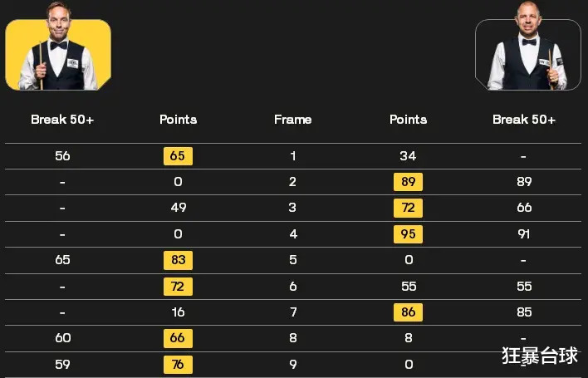Click the left Break 50+ column header

62,120
